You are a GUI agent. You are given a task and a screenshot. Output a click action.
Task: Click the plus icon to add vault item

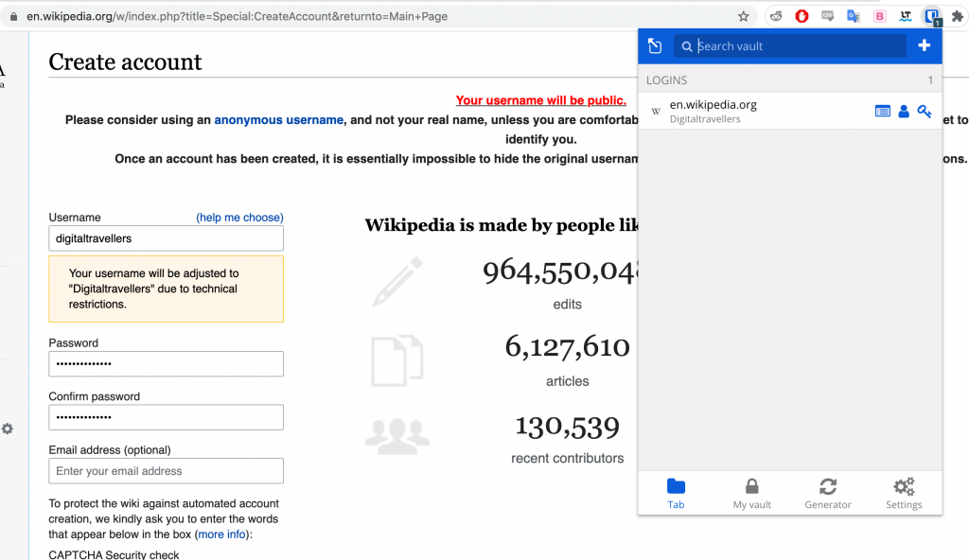coord(925,45)
